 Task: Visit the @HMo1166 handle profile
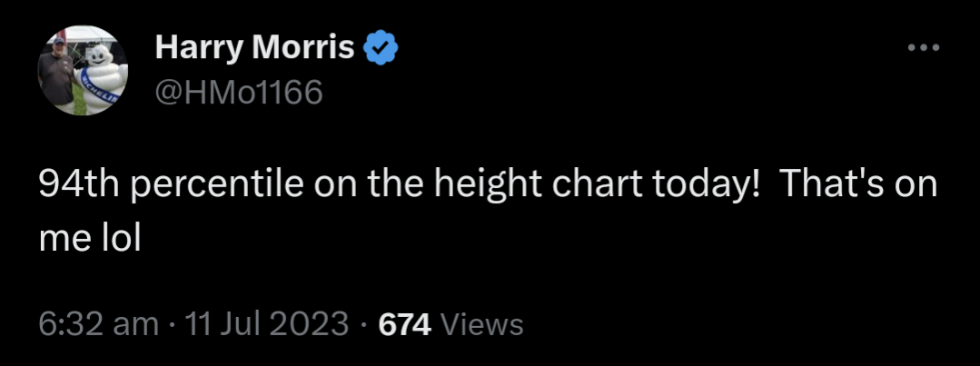(x=239, y=93)
